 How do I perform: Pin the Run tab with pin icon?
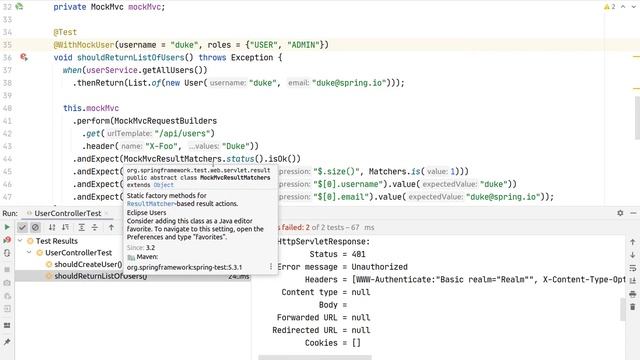[7, 342]
